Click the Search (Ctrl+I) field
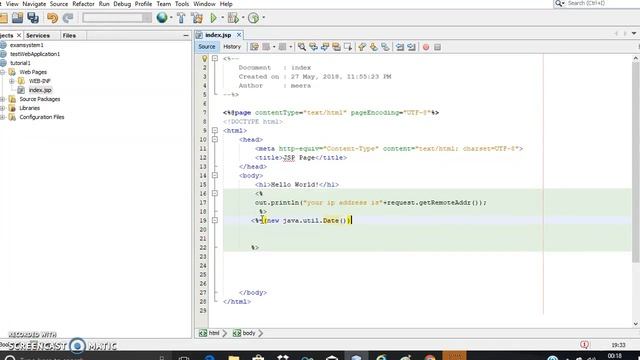Viewport: 640px width, 360px height. point(596,4)
